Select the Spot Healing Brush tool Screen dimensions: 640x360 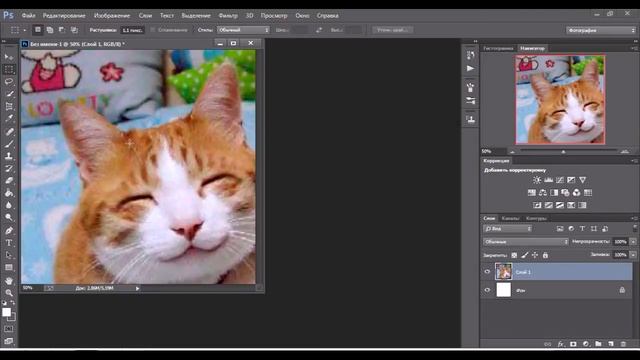click(x=9, y=131)
